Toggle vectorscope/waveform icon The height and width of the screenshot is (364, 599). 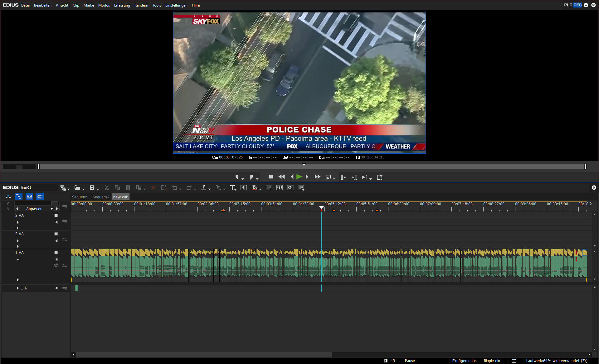[290, 187]
